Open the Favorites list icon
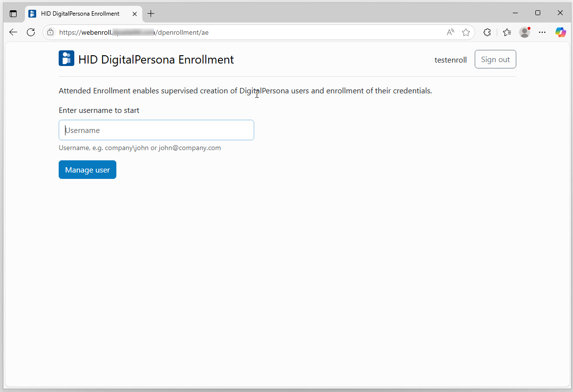 (x=507, y=32)
